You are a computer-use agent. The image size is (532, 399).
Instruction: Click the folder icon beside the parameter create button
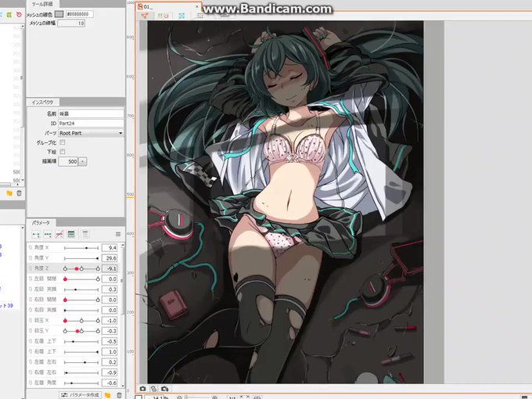[107, 395]
